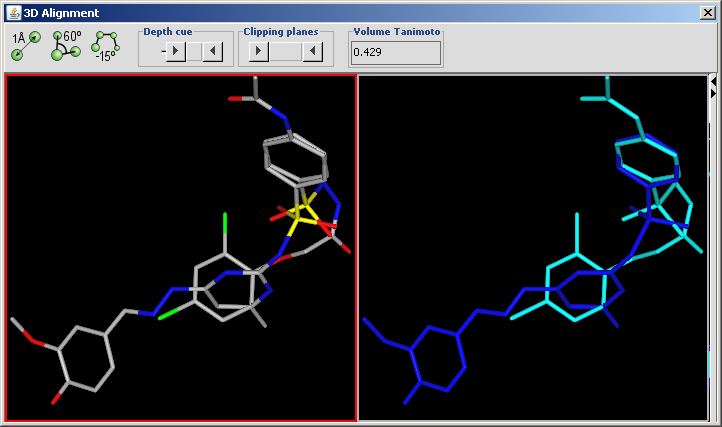722x427 pixels.
Task: Select the 60° angle measurement tool
Action: [x=66, y=45]
